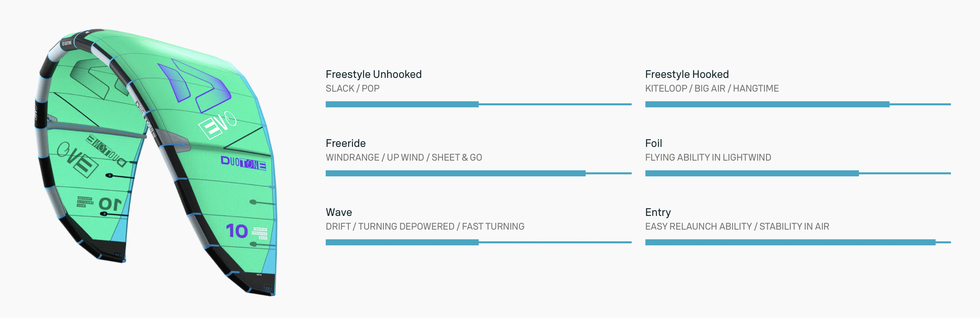This screenshot has width=980, height=318.
Task: Click the Freestyle Hooked rating bar
Action: pos(798,105)
